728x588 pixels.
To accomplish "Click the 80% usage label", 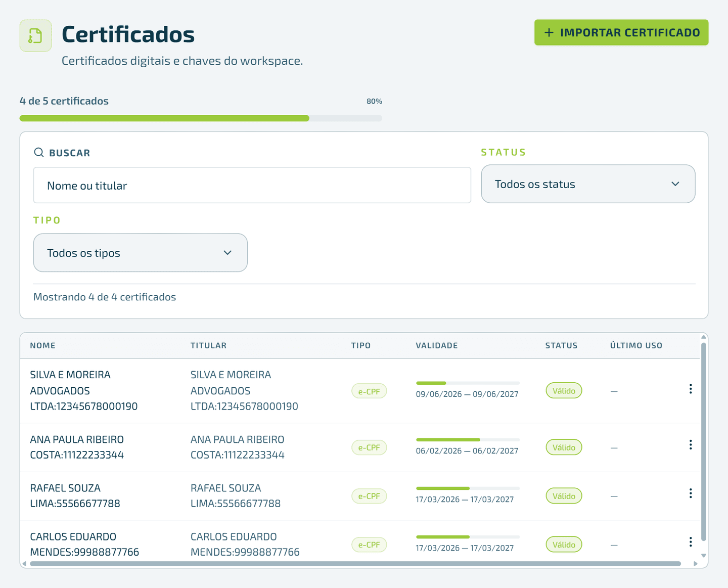I will [374, 101].
